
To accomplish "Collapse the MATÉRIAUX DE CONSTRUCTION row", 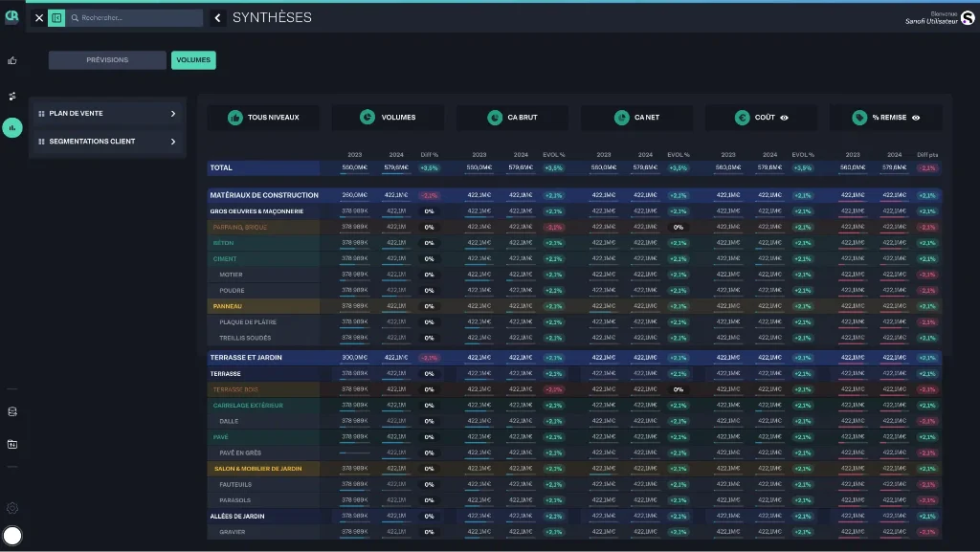I will point(264,195).
